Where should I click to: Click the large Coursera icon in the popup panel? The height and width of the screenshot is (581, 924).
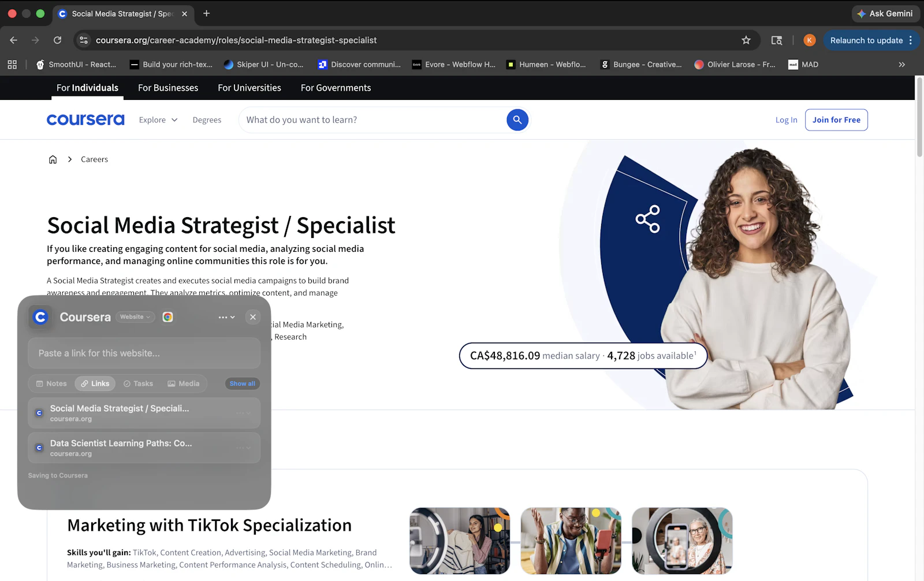coord(40,317)
